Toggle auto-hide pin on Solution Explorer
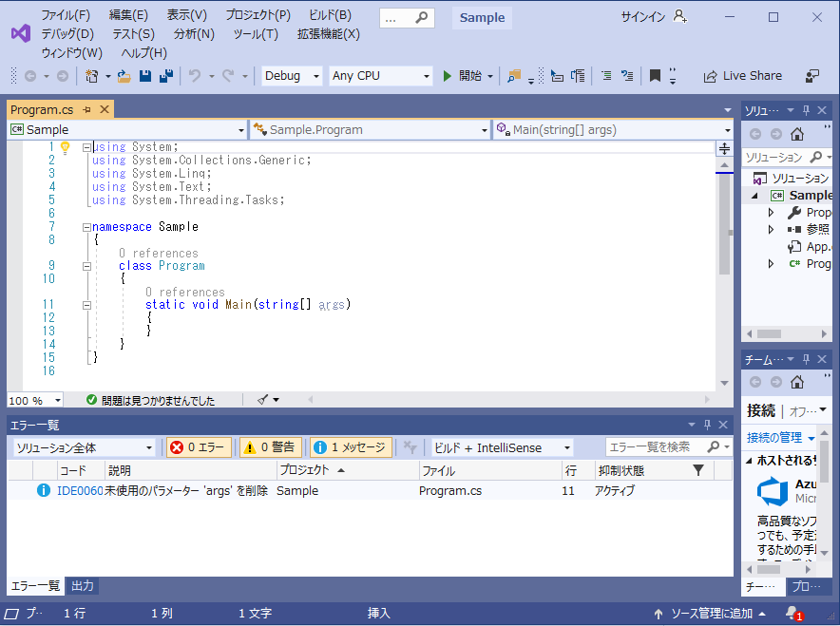The width and height of the screenshot is (840, 626). 806,110
